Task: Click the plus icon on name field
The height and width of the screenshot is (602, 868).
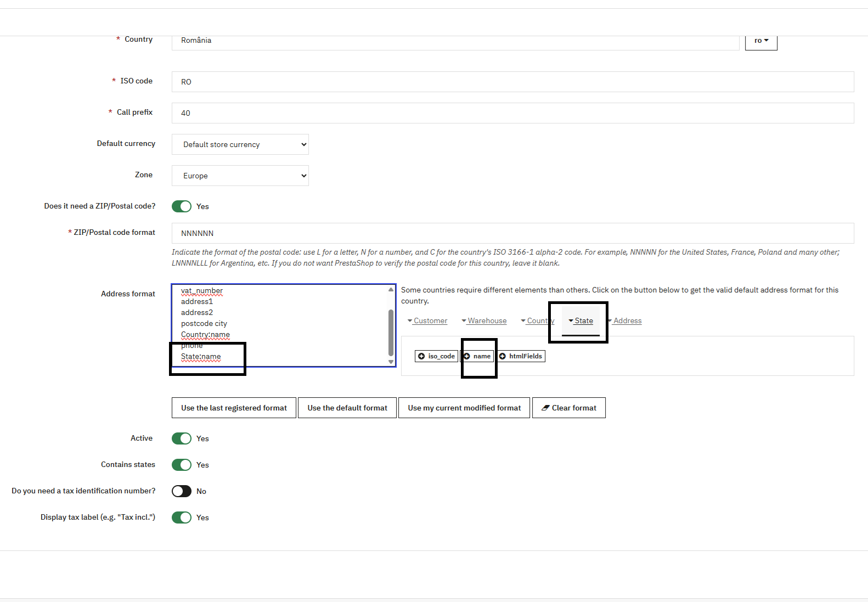Action: click(x=467, y=356)
